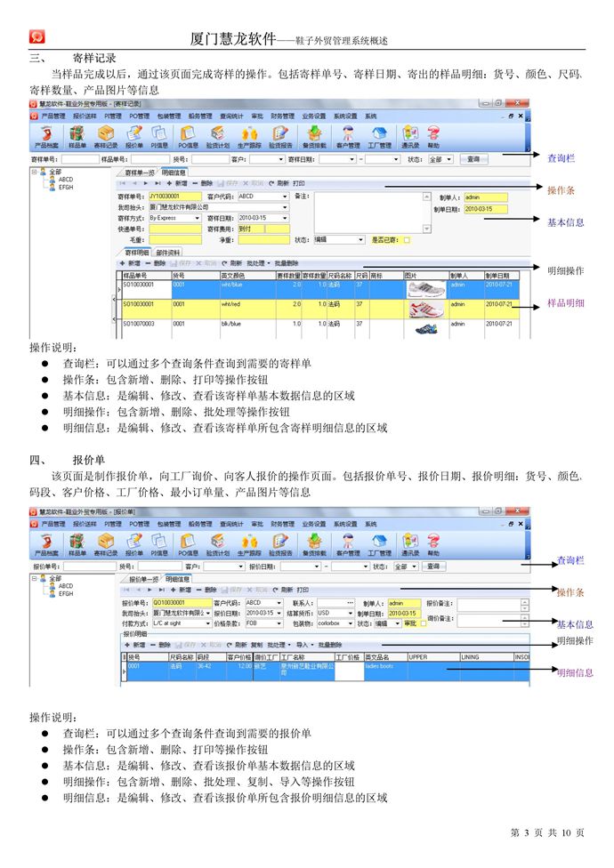The width and height of the screenshot is (614, 868).
Task: Click 备货排载 icon in the 报价单 window toolbar
Action: coord(315,543)
